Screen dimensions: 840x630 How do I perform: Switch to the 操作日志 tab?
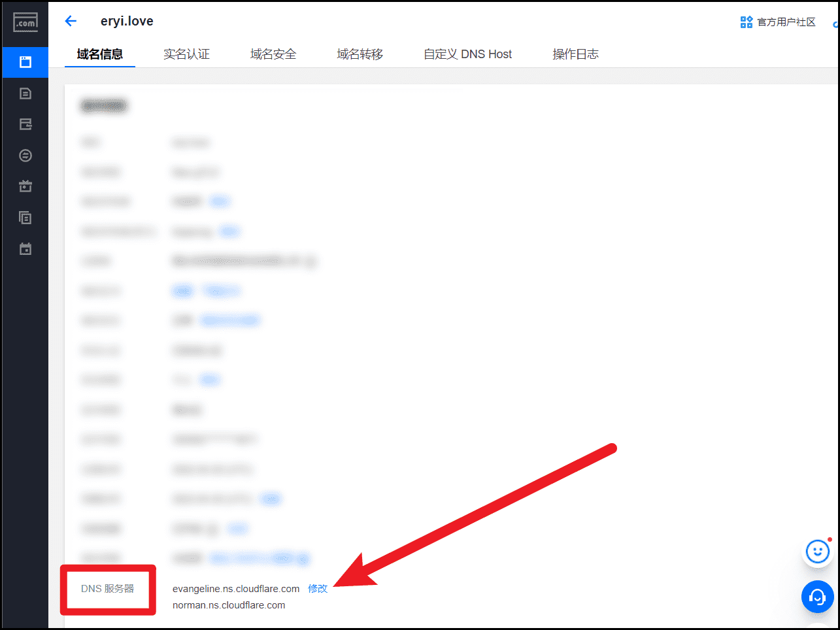pyautogui.click(x=575, y=54)
